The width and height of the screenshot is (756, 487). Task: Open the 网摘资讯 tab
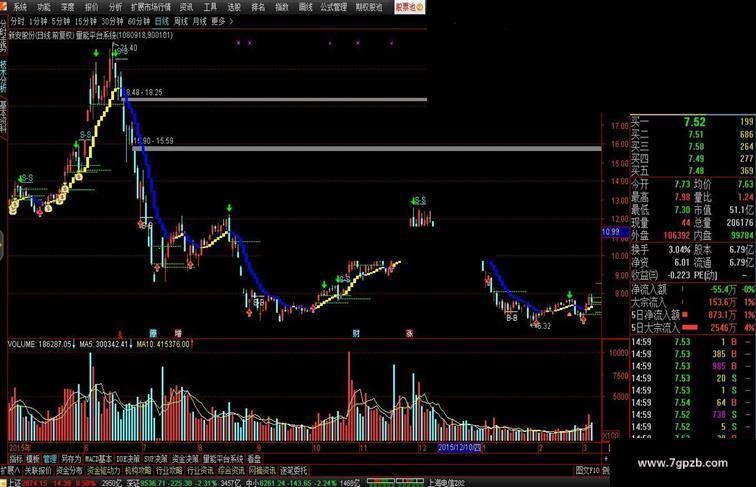[262, 471]
